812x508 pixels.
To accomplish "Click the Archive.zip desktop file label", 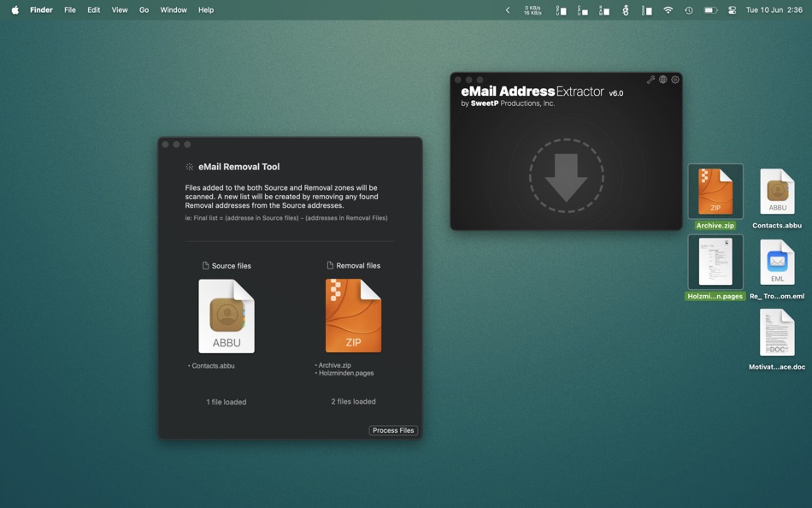I will click(715, 226).
